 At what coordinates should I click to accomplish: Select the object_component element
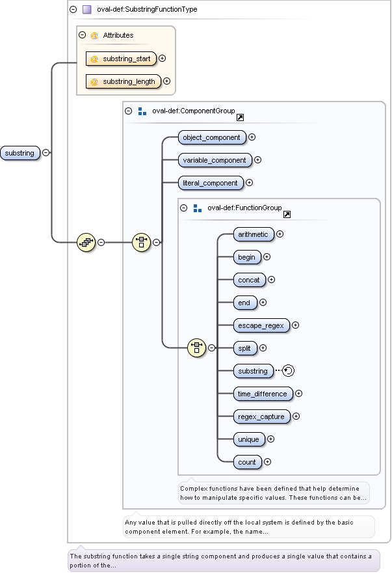[212, 137]
